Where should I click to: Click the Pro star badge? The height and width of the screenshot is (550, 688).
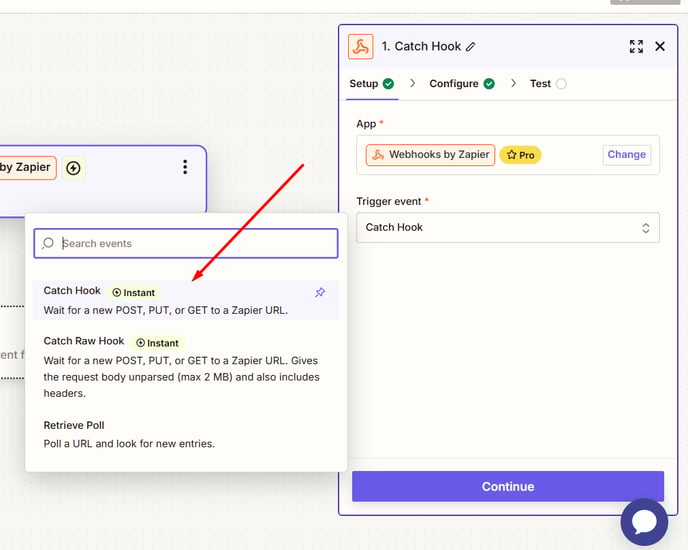point(520,155)
